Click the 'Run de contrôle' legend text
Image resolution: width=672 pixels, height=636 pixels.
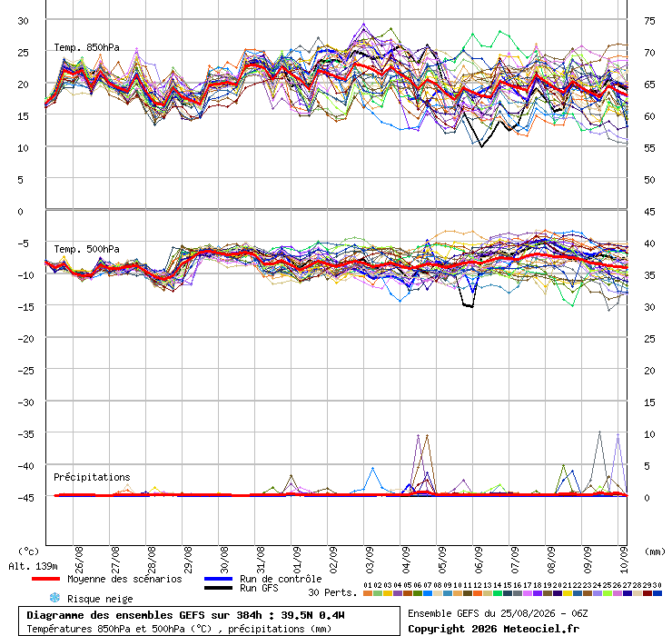coord(281,579)
